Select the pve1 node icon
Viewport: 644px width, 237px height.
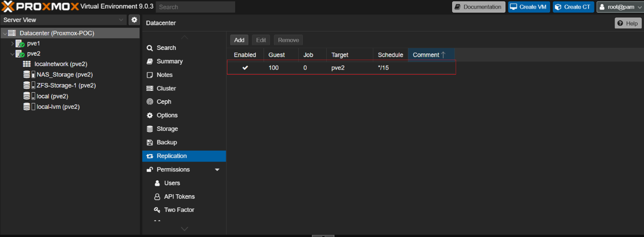pyautogui.click(x=20, y=44)
